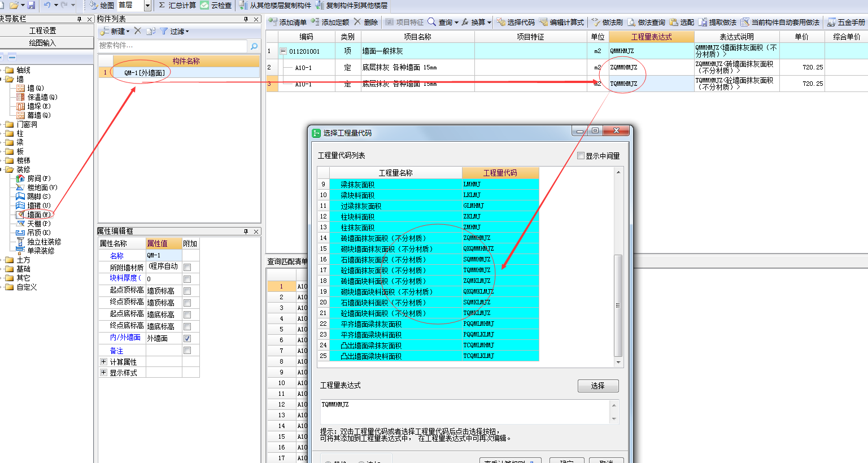Open the 查询 dropdown

(x=443, y=22)
